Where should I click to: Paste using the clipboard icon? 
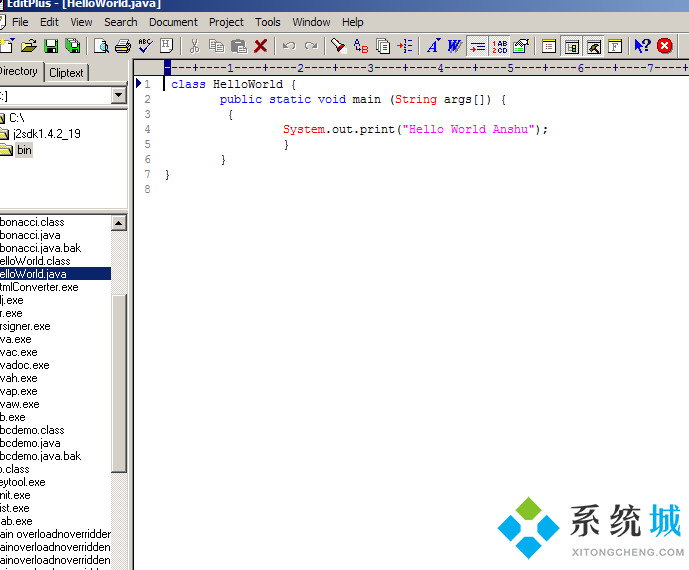(239, 46)
